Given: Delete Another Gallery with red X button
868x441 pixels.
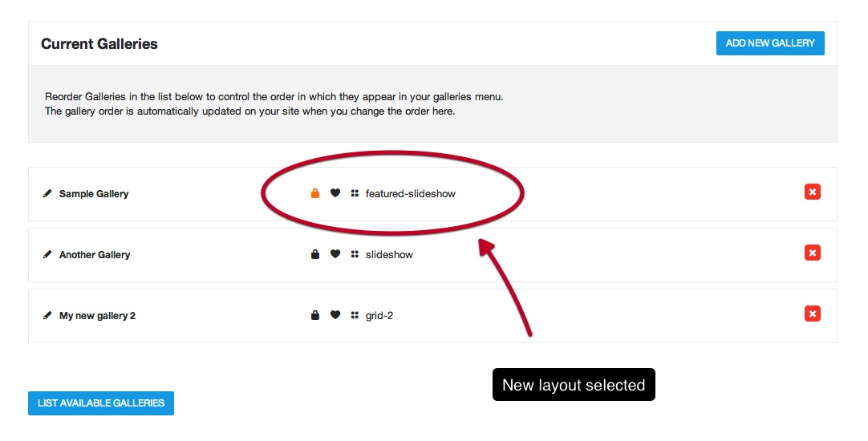Looking at the screenshot, I should (813, 253).
